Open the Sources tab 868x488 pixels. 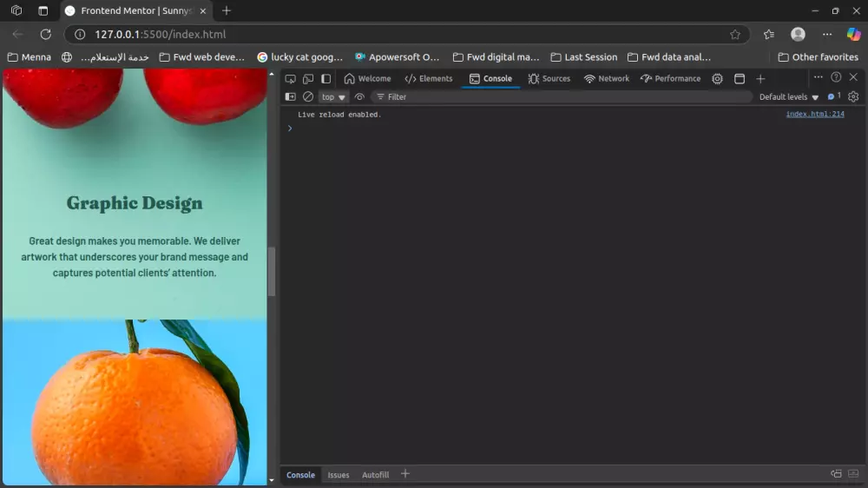(x=549, y=79)
